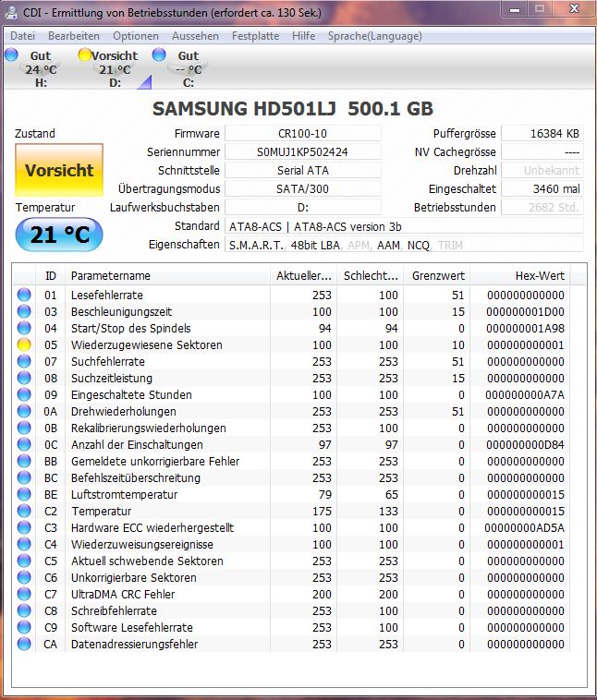Click the status icon for Suchfehlerrate
597x700 pixels.
24,361
